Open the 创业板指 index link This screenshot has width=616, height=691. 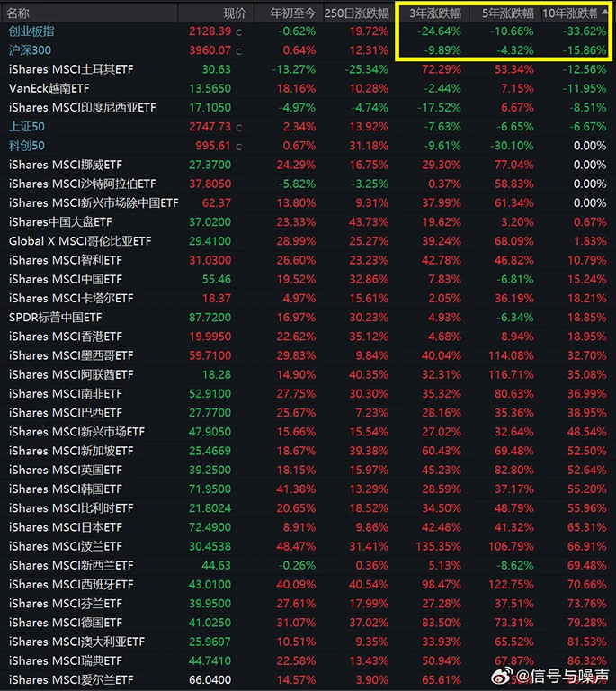coord(31,31)
